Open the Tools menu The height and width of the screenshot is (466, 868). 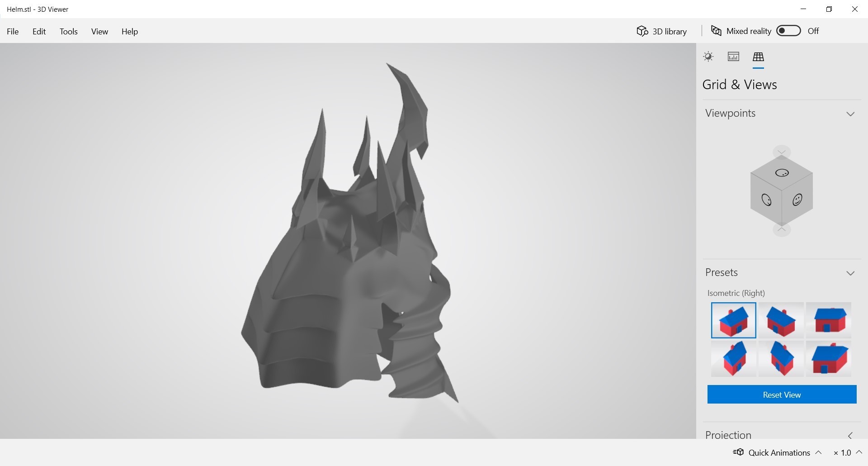click(69, 31)
